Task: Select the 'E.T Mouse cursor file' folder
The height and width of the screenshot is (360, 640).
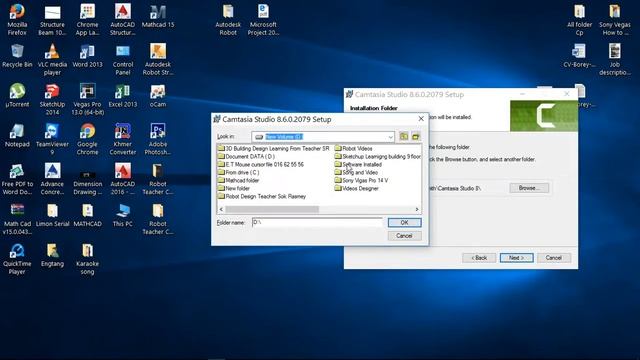Action: 261,164
